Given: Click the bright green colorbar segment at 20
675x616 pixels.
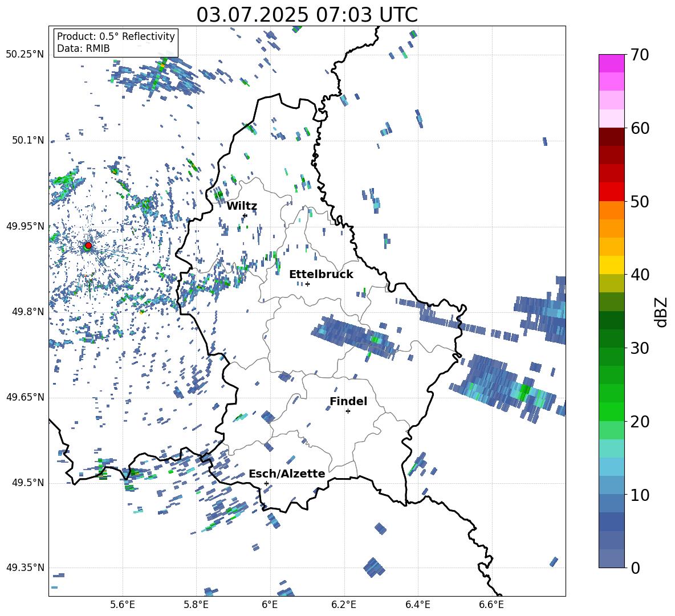Looking at the screenshot, I should (611, 412).
